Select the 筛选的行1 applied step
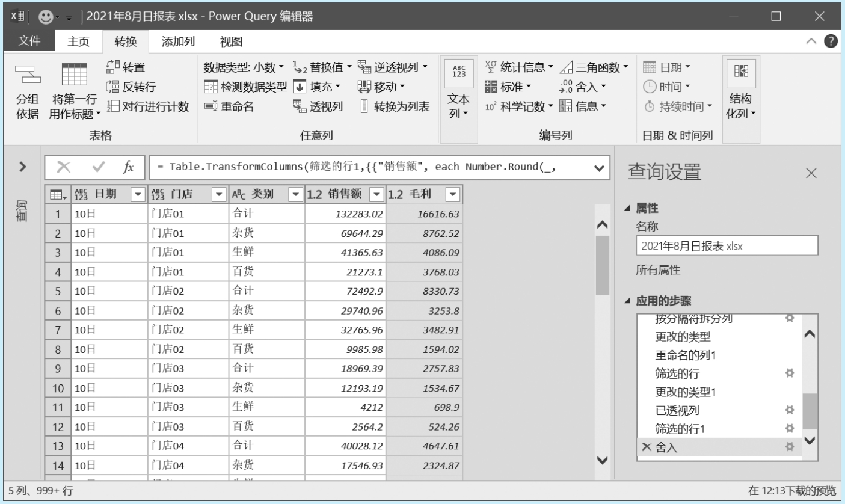Image resolution: width=845 pixels, height=504 pixels. (680, 429)
